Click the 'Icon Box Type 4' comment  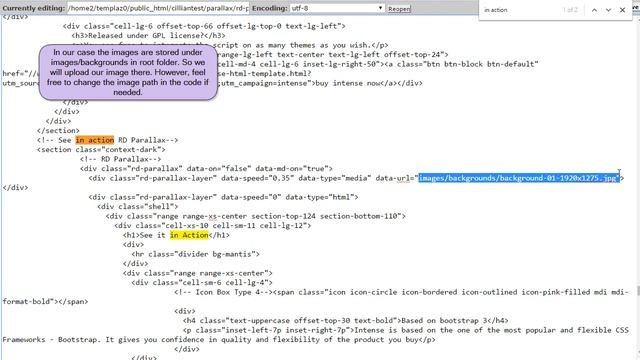point(224,292)
